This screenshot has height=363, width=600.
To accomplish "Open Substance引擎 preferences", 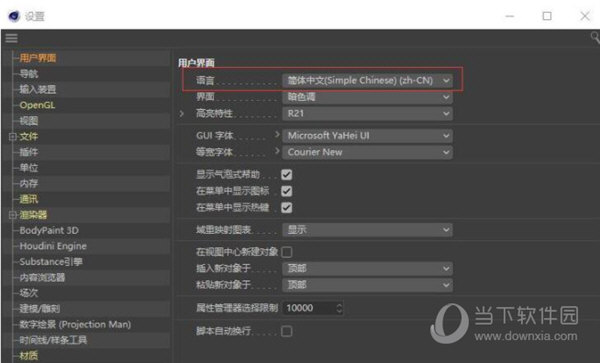I will 51,262.
